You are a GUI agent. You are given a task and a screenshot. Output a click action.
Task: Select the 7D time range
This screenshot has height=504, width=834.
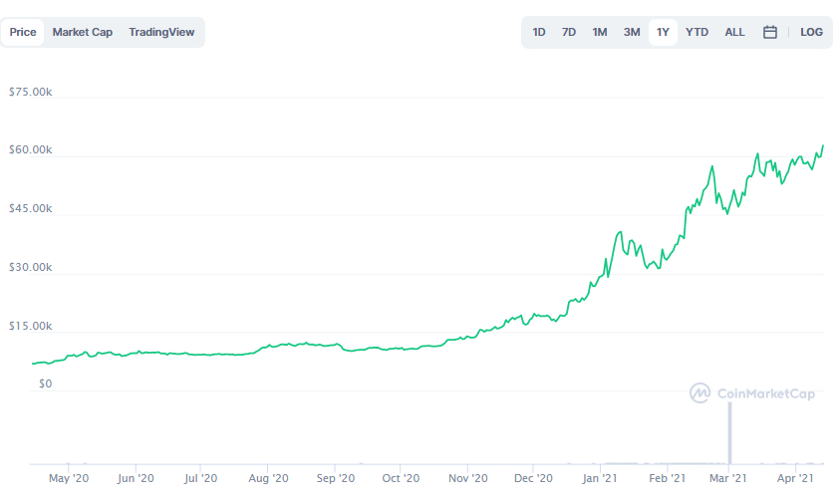tap(569, 32)
